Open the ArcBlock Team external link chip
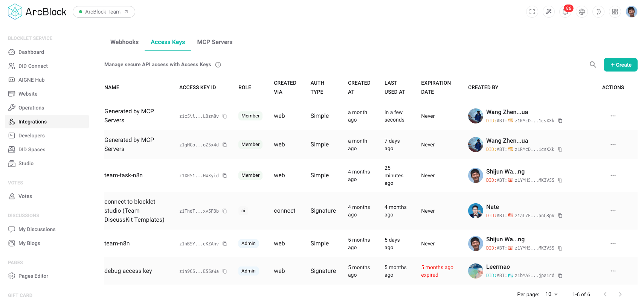 104,12
